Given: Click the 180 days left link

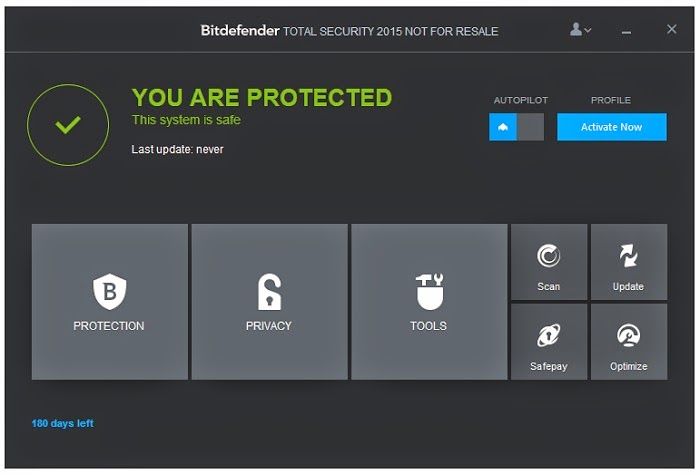Looking at the screenshot, I should click(x=62, y=424).
